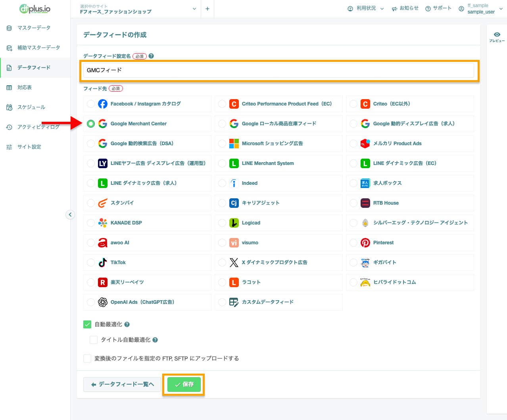Click the visumo logo icon
The image size is (507, 420).
point(234,243)
